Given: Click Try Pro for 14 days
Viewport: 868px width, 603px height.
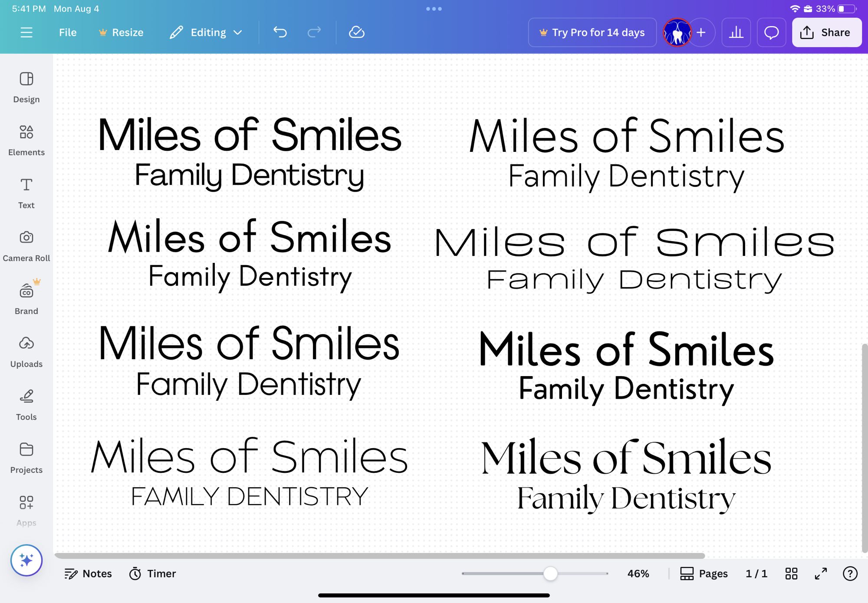Looking at the screenshot, I should point(592,33).
